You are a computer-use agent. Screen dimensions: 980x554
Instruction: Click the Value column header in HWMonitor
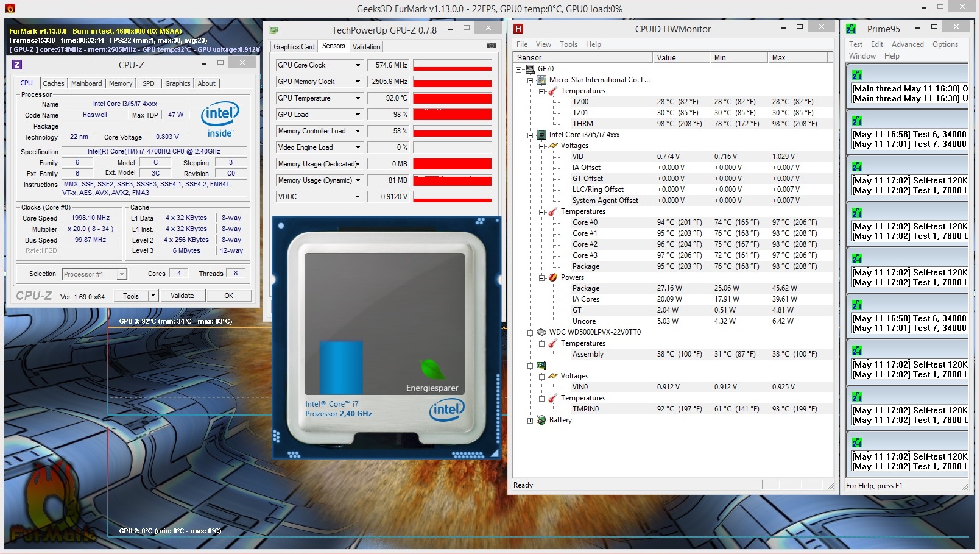coord(682,58)
